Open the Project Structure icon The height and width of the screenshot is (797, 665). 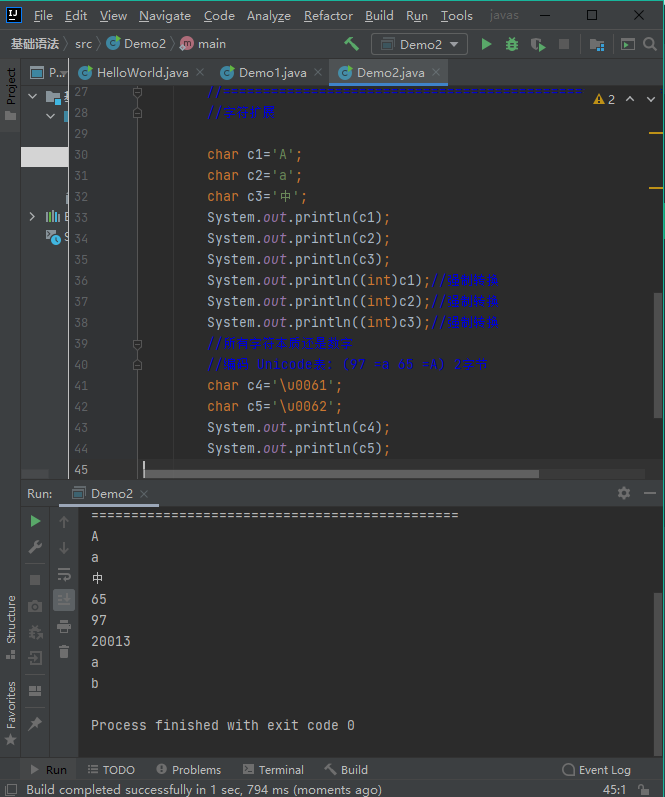pos(597,45)
